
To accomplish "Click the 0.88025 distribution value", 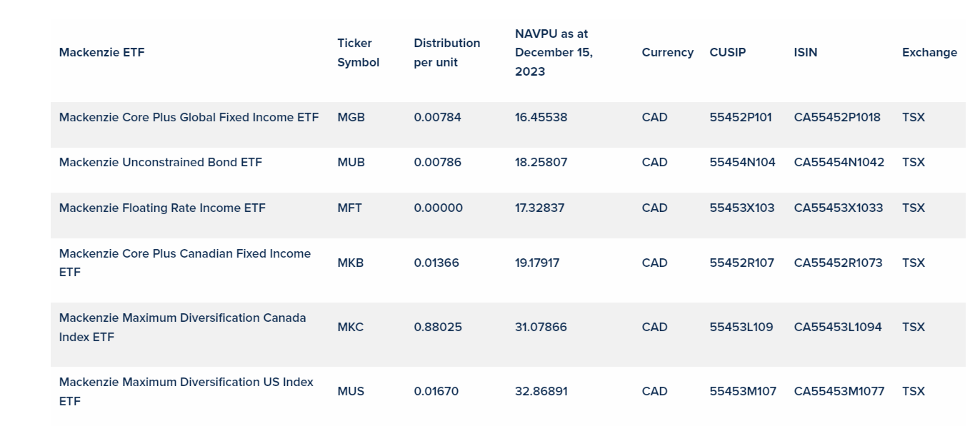I will pos(437,327).
